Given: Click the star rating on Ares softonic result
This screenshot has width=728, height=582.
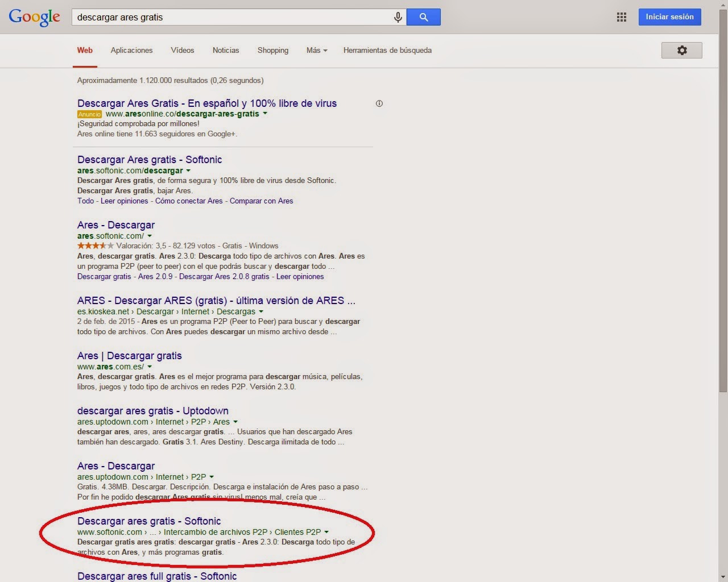Looking at the screenshot, I should (96, 246).
